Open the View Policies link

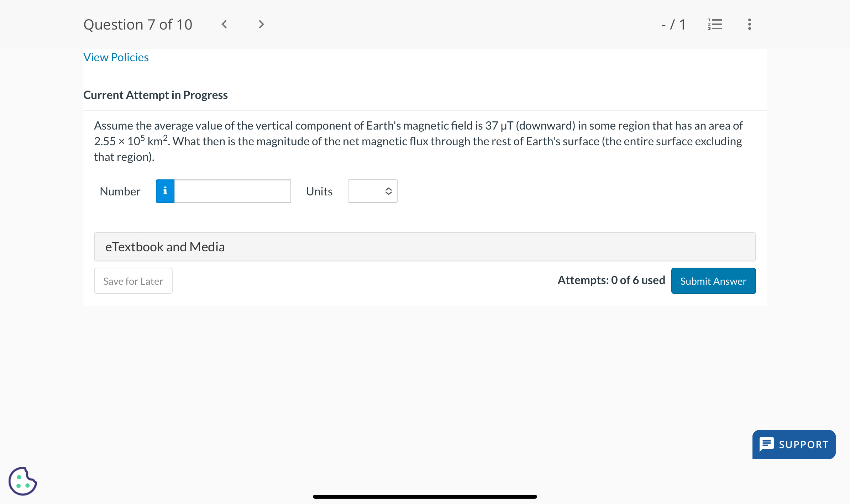[116, 57]
